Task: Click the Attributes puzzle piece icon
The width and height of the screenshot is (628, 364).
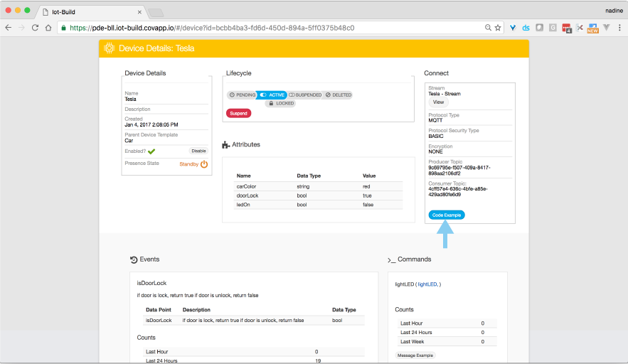Action: tap(226, 144)
